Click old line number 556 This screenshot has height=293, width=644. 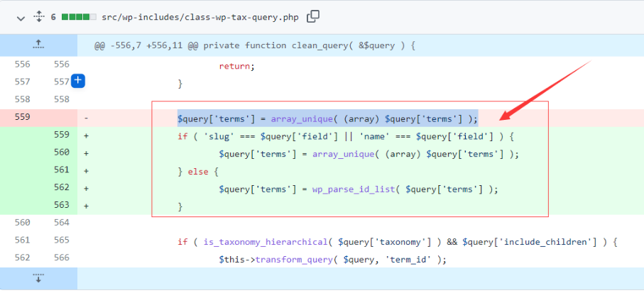22,65
